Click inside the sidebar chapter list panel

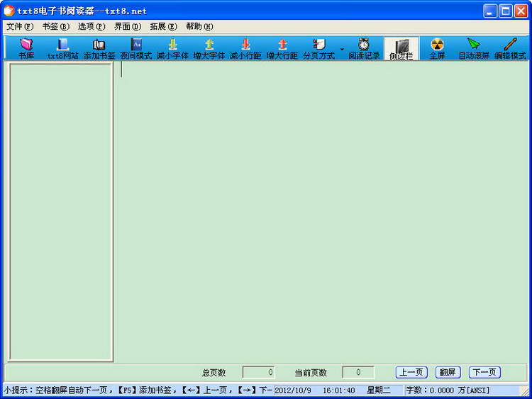pos(61,212)
